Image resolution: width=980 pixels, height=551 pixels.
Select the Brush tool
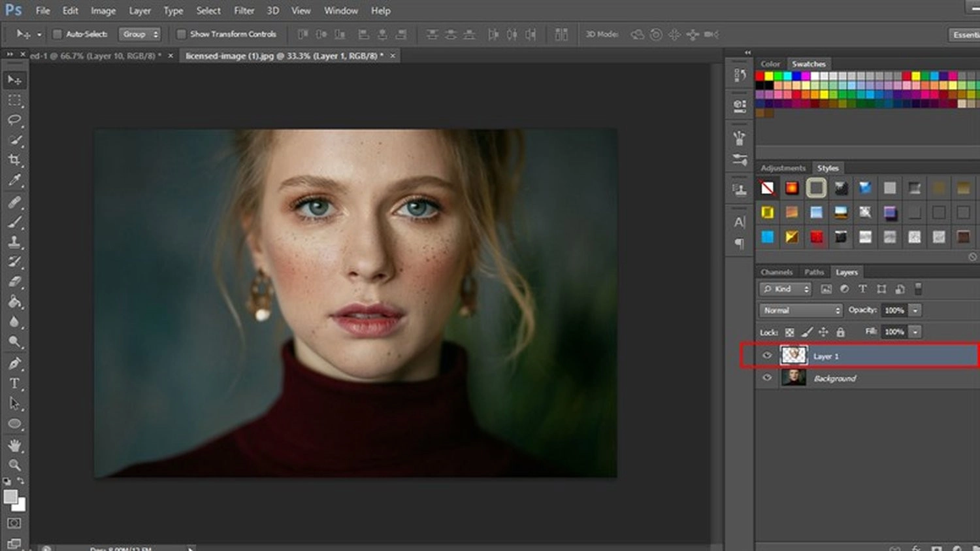coord(14,222)
